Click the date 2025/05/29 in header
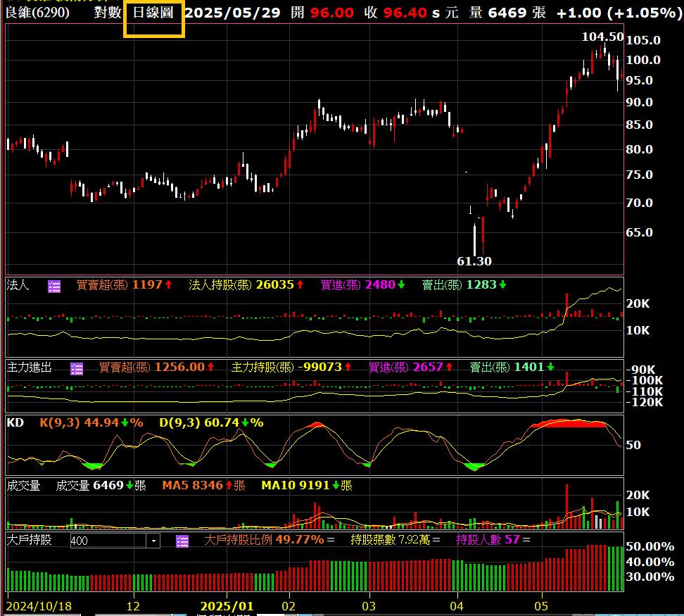Screen dimensions: 684x616 (x=232, y=13)
